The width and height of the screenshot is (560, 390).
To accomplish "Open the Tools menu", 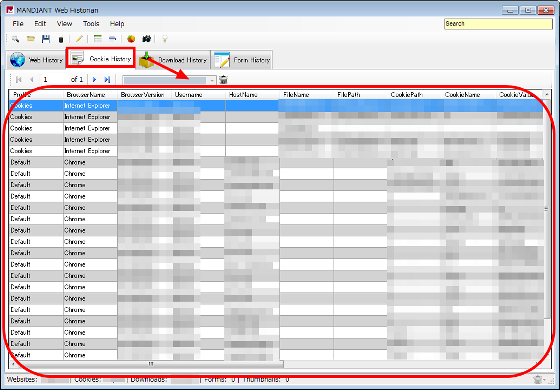I will (91, 24).
